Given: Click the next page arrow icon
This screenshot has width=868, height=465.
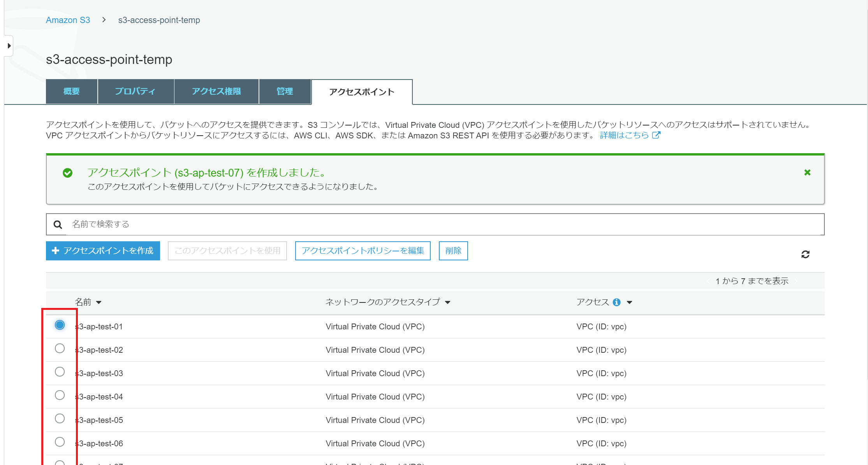Looking at the screenshot, I should point(797,281).
